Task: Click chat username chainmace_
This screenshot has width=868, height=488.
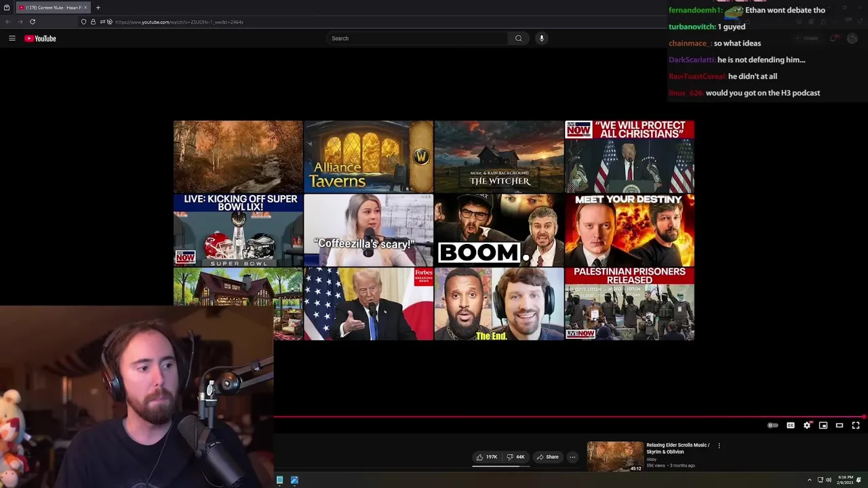Action: 690,43
